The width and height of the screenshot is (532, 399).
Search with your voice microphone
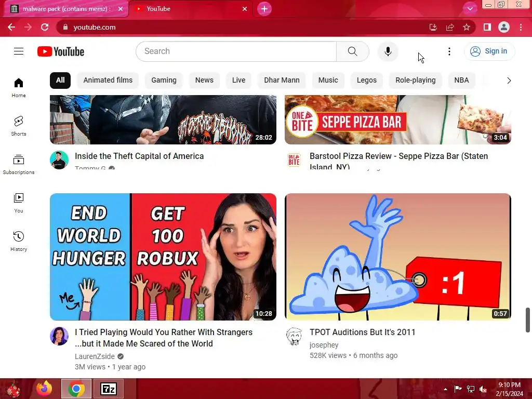click(388, 51)
